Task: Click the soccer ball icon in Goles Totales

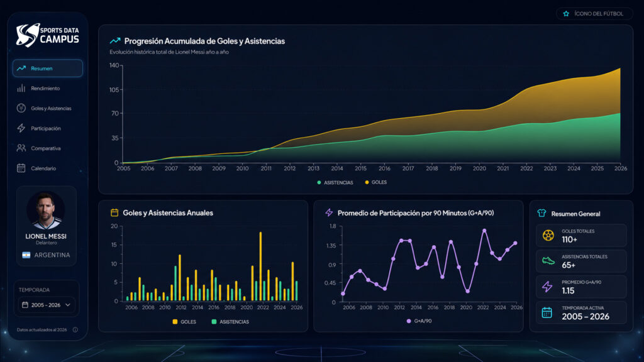Action: (x=548, y=236)
